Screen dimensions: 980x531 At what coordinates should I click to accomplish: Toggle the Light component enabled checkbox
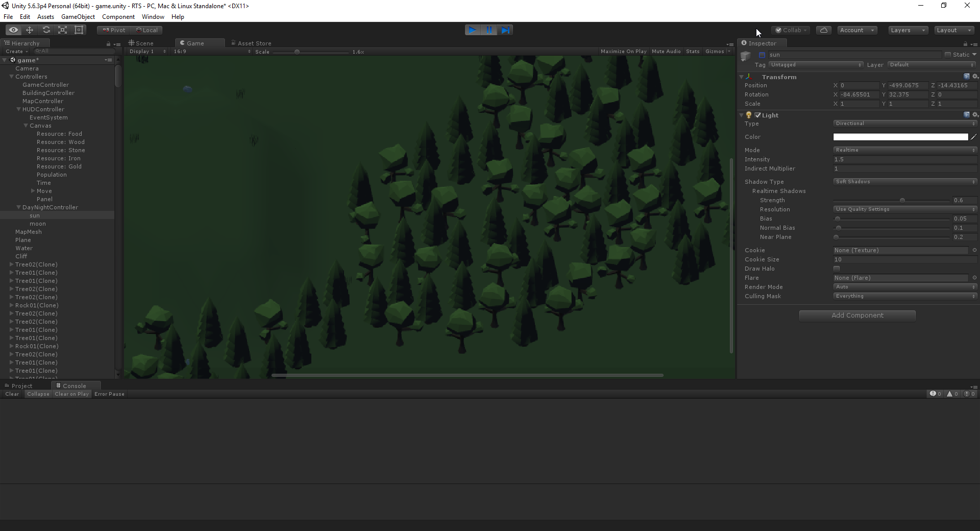click(x=758, y=115)
